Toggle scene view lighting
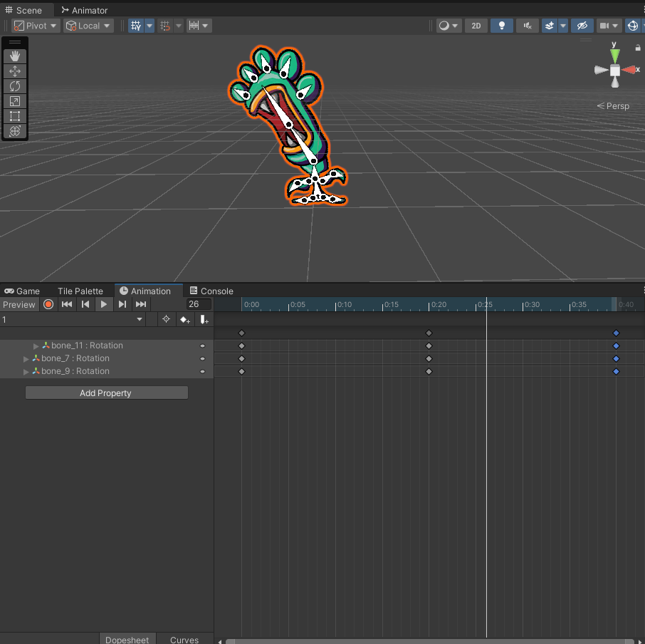This screenshot has height=644, width=645. [x=502, y=25]
